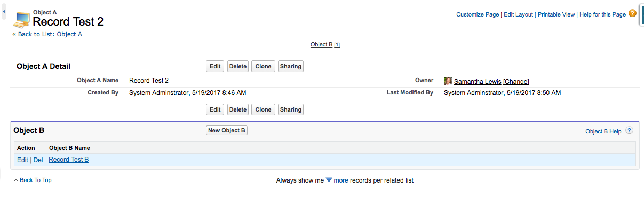Go back to Object A list
Screen dimensions: 644x197
coord(47,34)
